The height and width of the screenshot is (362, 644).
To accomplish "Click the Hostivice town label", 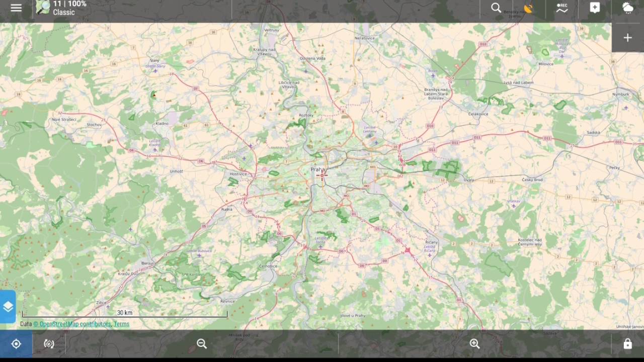I will pos(238,174).
